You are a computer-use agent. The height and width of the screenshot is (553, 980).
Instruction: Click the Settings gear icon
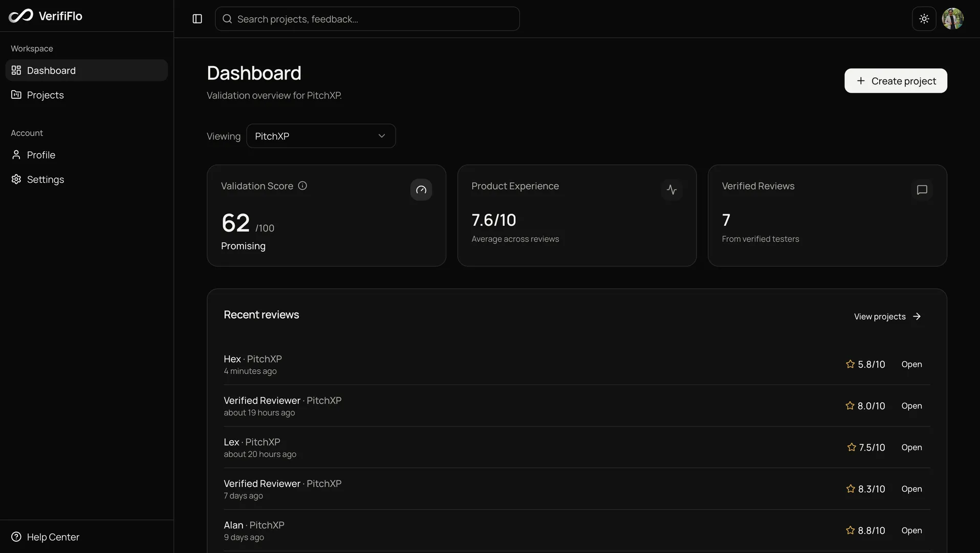16,179
